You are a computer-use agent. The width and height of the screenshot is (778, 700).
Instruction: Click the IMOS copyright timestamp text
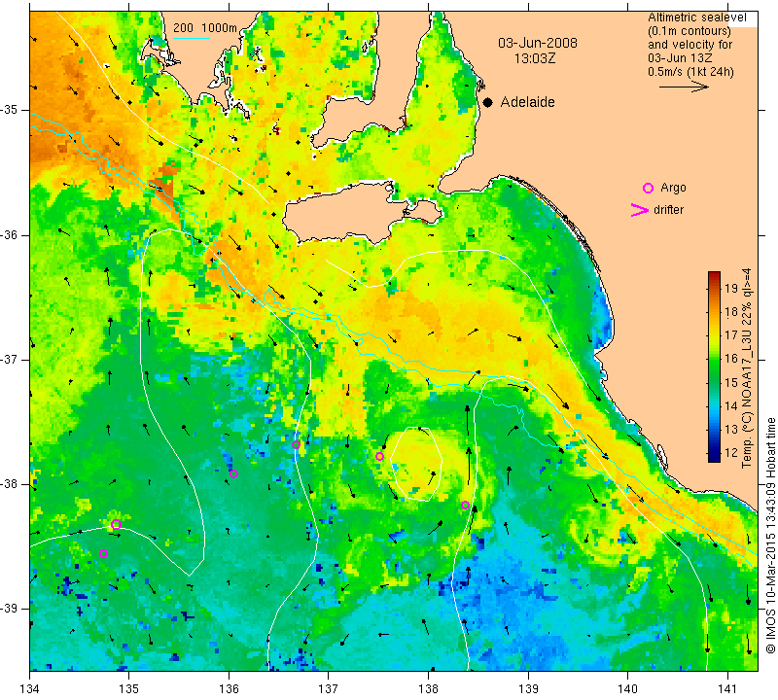click(770, 535)
